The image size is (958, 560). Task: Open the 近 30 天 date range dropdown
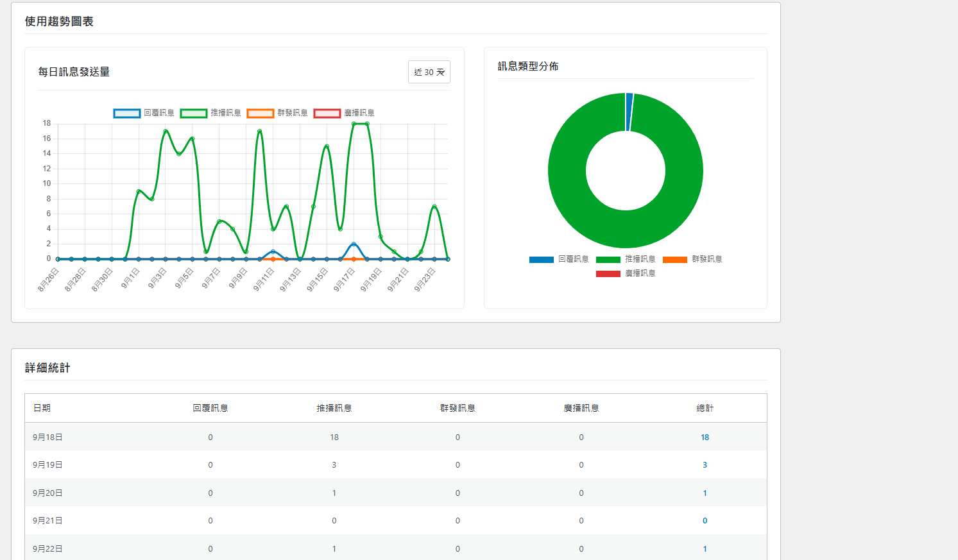click(x=429, y=72)
